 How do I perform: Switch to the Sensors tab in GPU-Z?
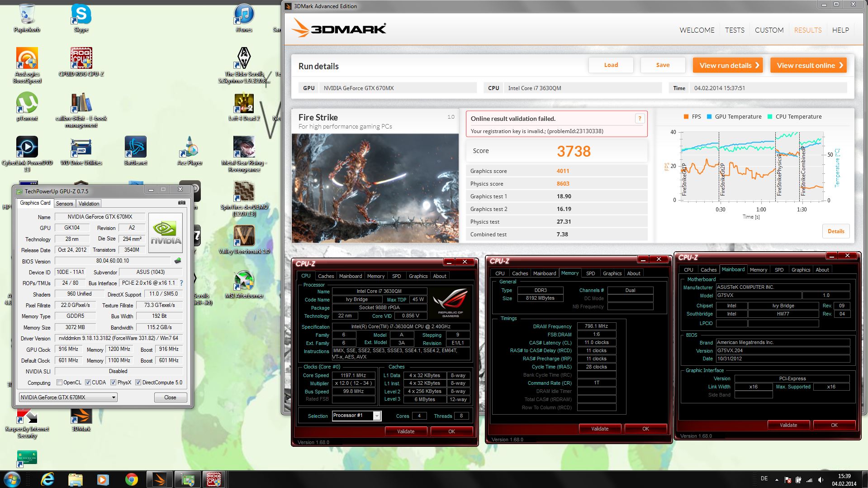coord(64,204)
